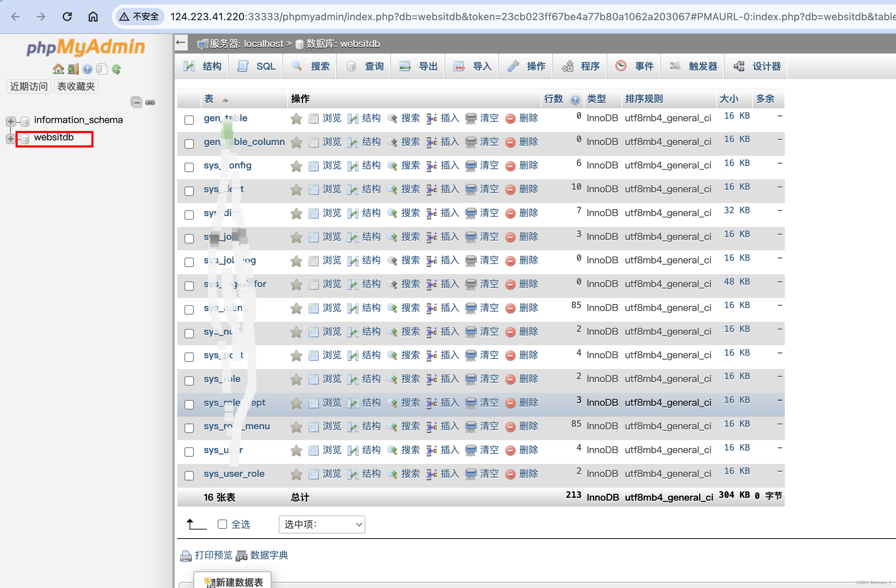The image size is (896, 588).
Task: Favorite star for gen_table row
Action: click(296, 119)
